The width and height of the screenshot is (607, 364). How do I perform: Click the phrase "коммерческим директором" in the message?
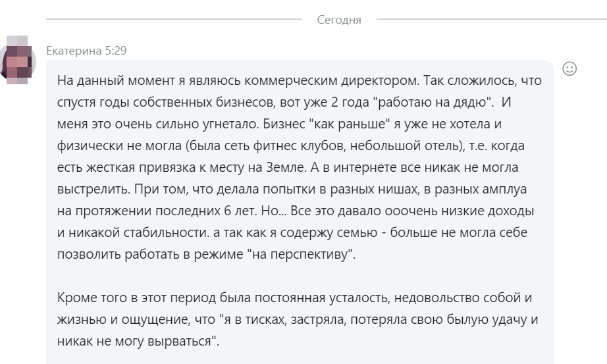[332, 80]
